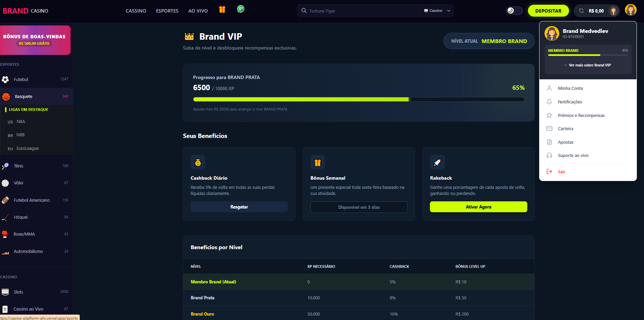The width and height of the screenshot is (644, 320).
Task: Click the BRAND PRATA progress bar
Action: point(358,99)
